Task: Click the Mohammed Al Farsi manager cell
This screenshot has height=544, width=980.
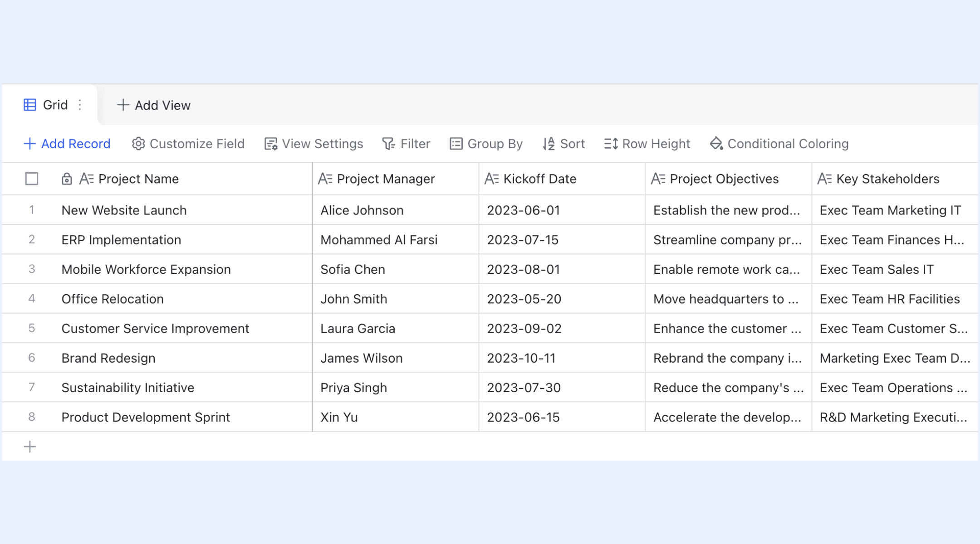Action: tap(396, 240)
